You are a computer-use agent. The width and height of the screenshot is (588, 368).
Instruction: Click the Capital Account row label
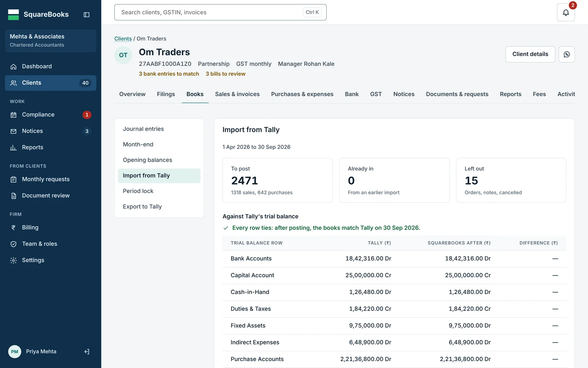pos(252,275)
